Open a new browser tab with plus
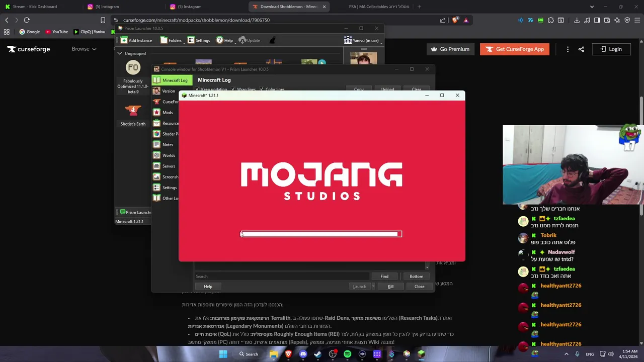This screenshot has width=644, height=362. point(419,7)
